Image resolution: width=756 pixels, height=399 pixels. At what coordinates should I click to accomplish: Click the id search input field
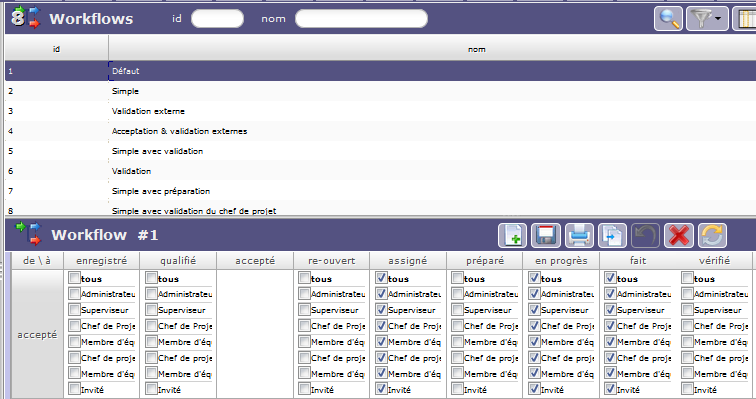tap(217, 19)
